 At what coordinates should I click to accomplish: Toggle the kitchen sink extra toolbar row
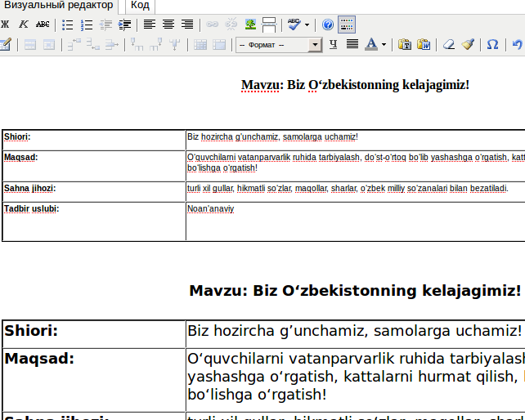coord(347,25)
